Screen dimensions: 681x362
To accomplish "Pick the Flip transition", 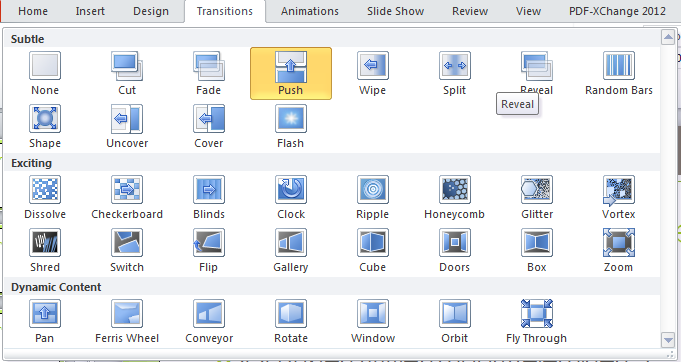I will (x=208, y=250).
